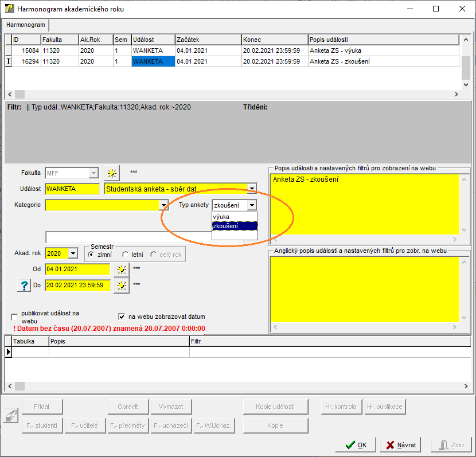
Task: Open the Kategorie dropdown
Action: click(x=164, y=205)
